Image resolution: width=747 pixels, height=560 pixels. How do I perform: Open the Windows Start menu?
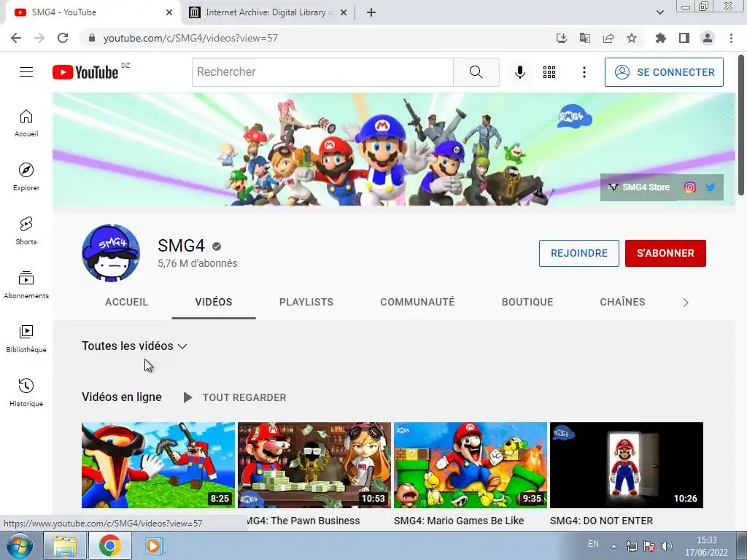click(19, 545)
